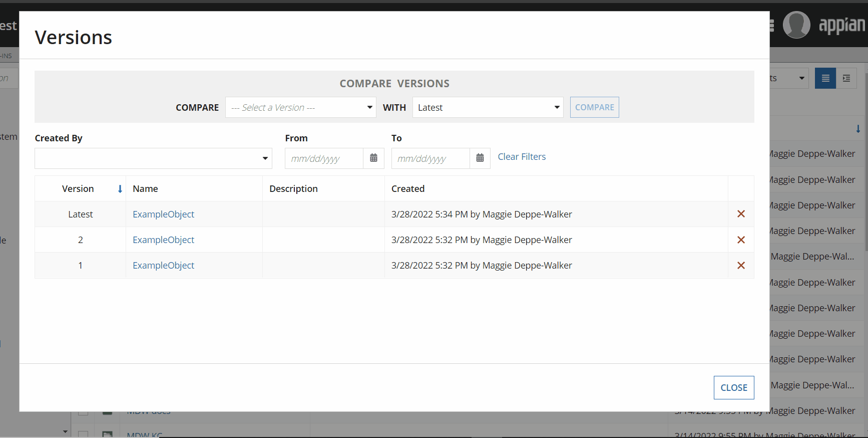Click sort arrow in background grid header

pyautogui.click(x=858, y=129)
